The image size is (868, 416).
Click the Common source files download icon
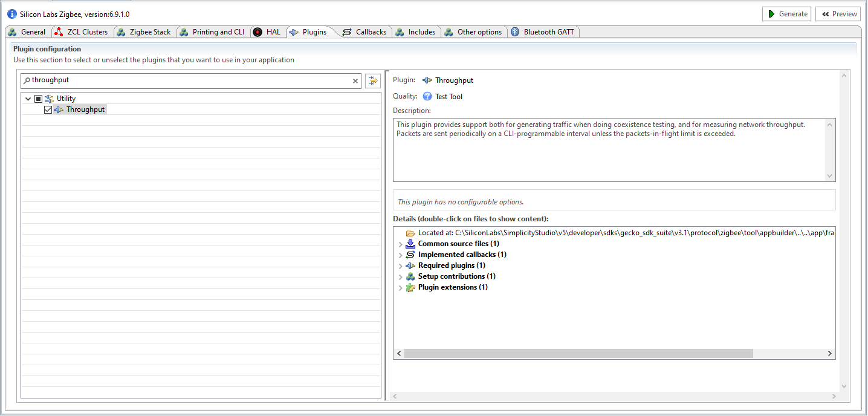coord(410,244)
